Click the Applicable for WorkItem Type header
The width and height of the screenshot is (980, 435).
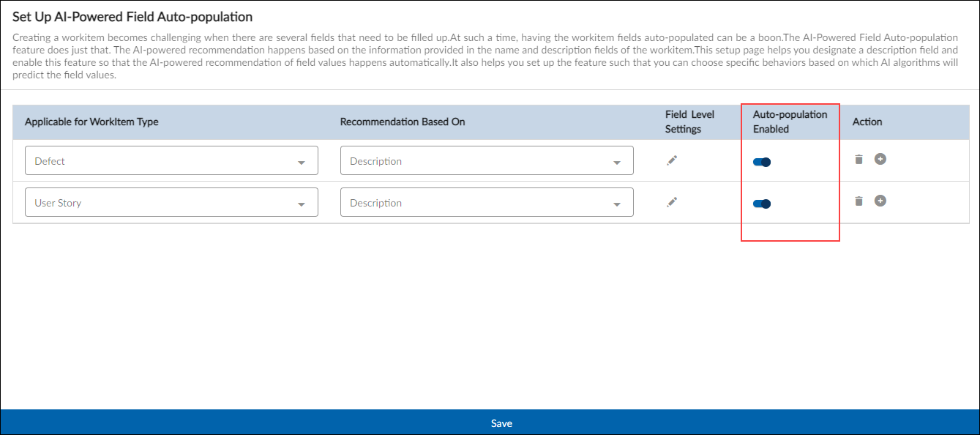pos(91,122)
